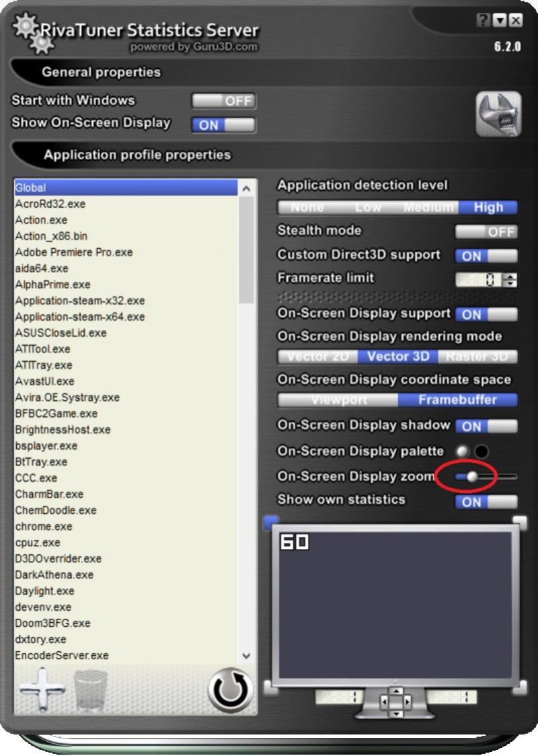Click the profile list scrollbar thumb
The image size is (538, 756).
pos(246,250)
